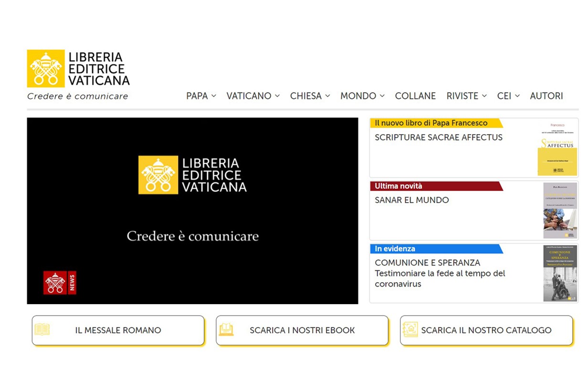Open the Comunione e Speranza cover image
The width and height of the screenshot is (588, 392).
point(560,273)
